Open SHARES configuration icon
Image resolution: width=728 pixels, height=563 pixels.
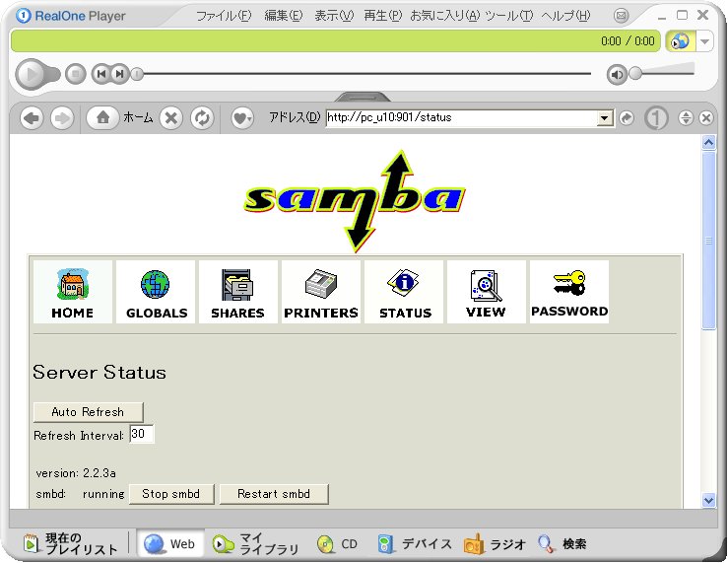coord(238,292)
